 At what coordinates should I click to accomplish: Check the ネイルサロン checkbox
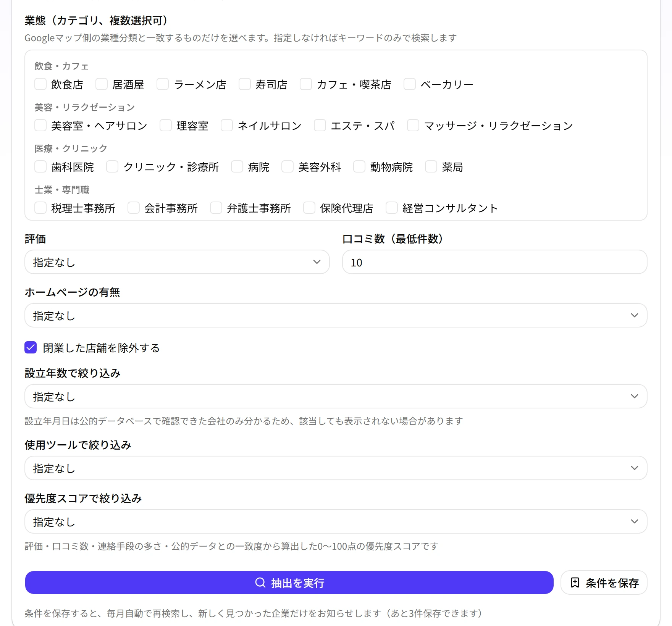[x=227, y=125]
